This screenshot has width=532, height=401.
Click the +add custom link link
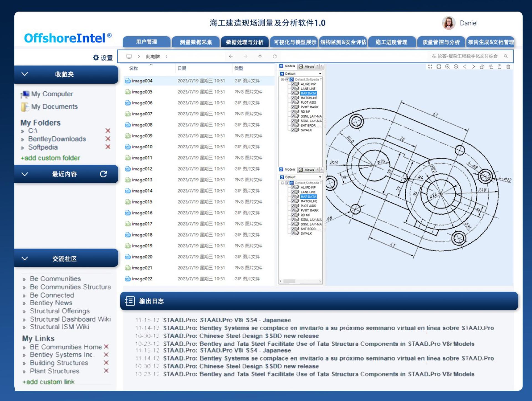coord(48,382)
